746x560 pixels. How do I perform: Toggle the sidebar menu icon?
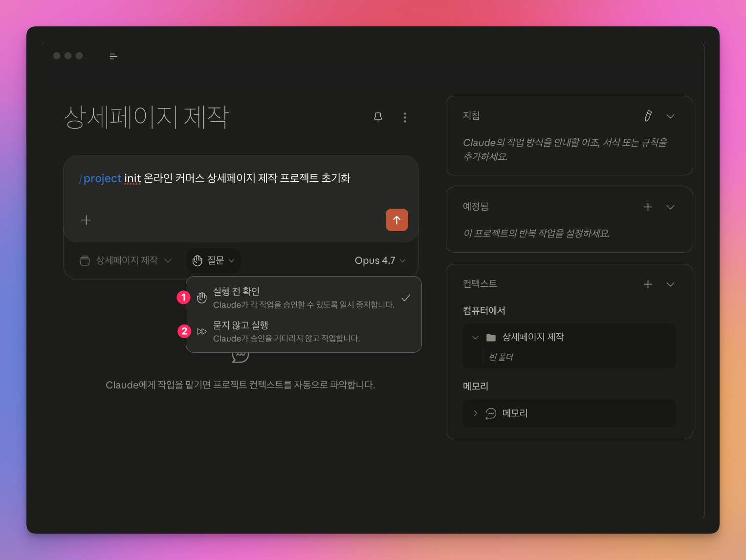pos(113,56)
